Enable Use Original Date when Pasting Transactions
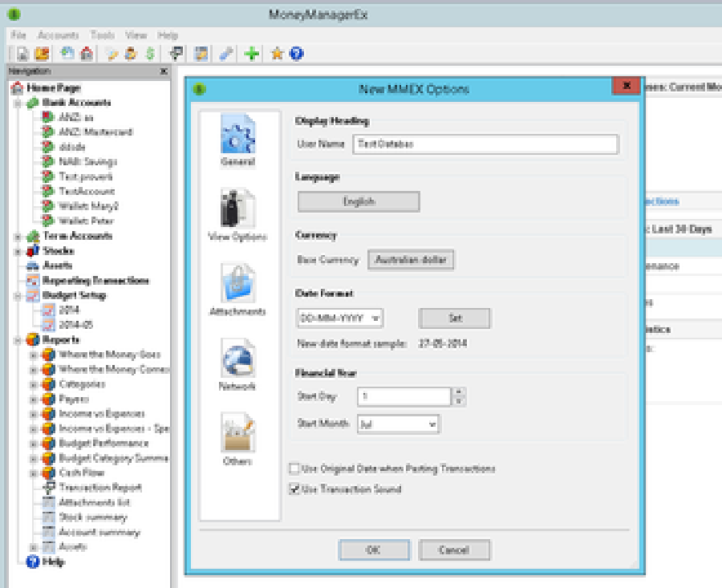The height and width of the screenshot is (588, 722). tap(294, 468)
